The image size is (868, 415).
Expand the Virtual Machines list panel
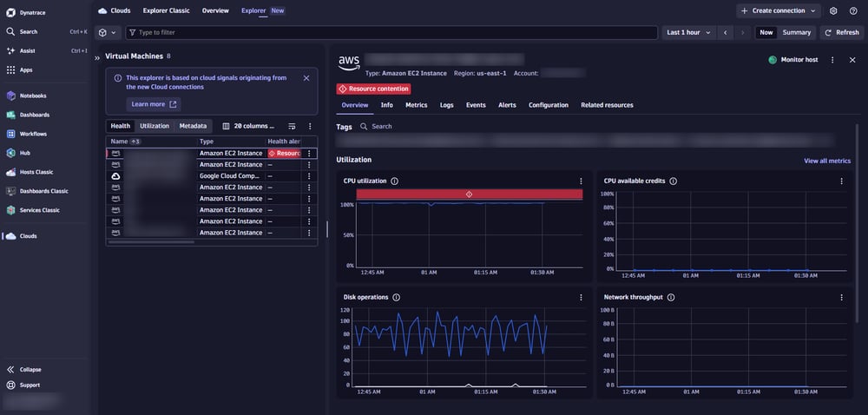pyautogui.click(x=97, y=57)
